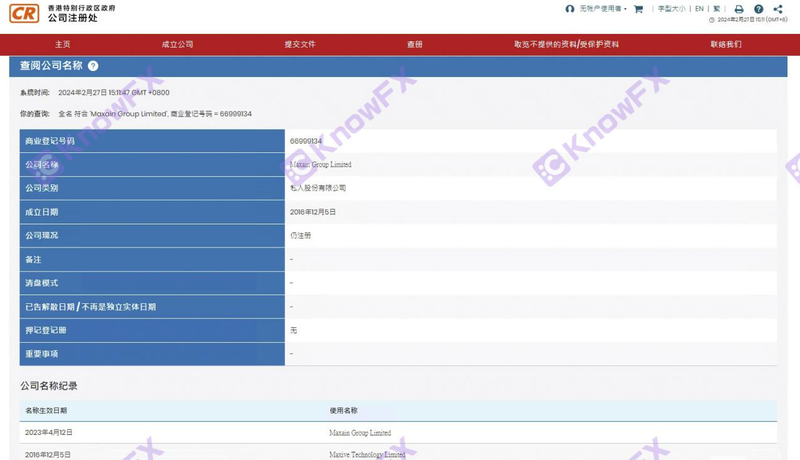This screenshot has height=460, width=800.
Task: Open the headset unregistered user icon
Action: (x=569, y=9)
